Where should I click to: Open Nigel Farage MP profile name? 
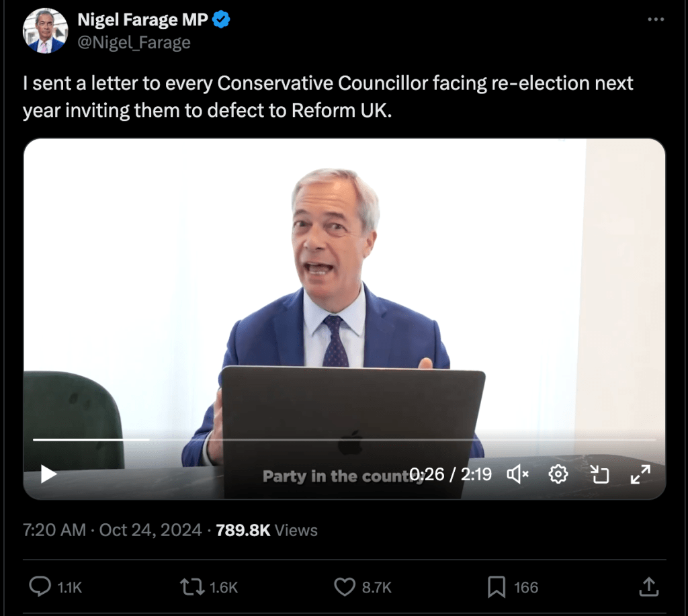142,20
